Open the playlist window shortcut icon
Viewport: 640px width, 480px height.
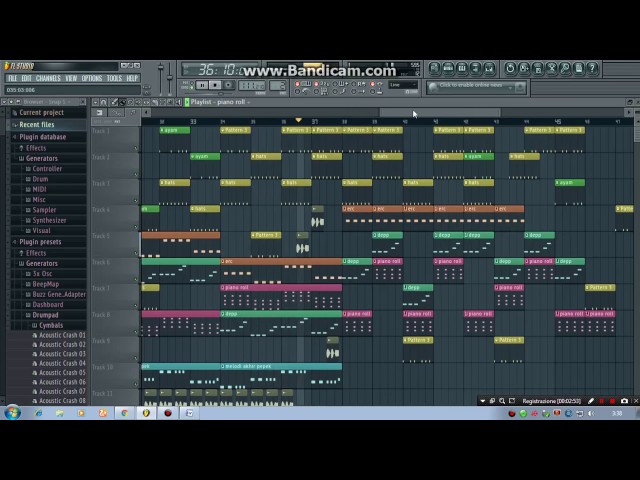pyautogui.click(x=435, y=69)
